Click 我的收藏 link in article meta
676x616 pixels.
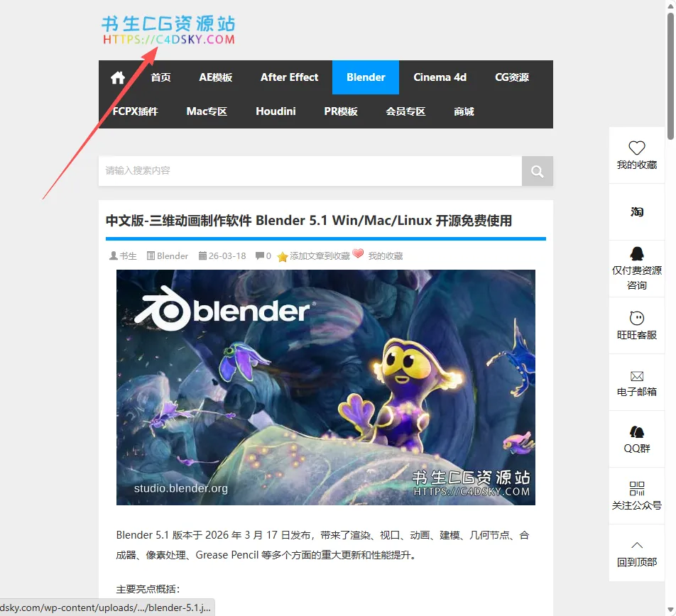click(386, 256)
